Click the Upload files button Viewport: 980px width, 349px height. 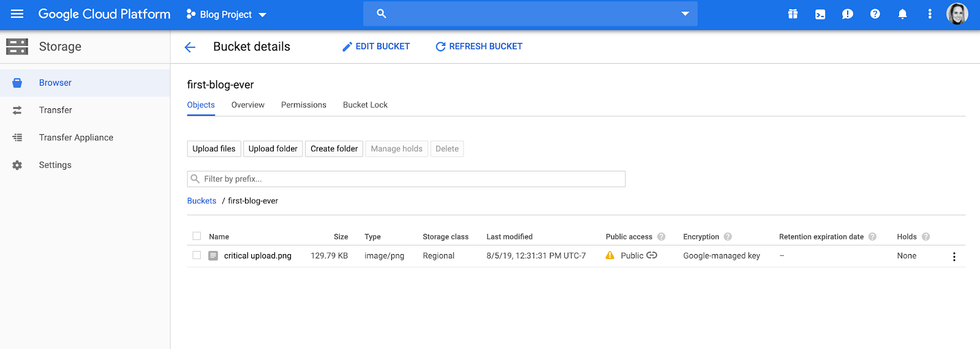point(214,149)
